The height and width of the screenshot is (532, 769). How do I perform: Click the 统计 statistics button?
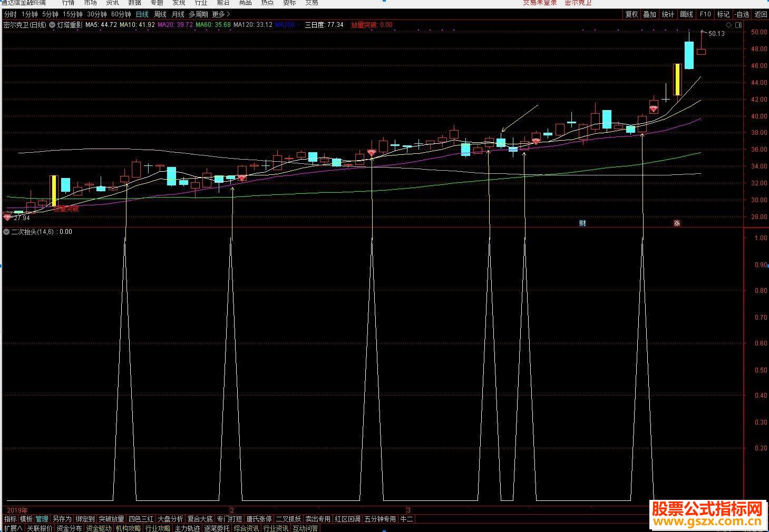coord(668,15)
